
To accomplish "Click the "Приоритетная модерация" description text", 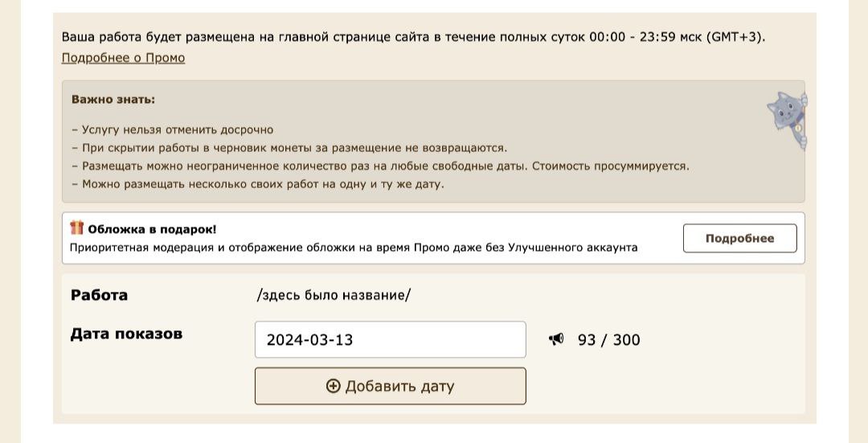I will click(354, 248).
